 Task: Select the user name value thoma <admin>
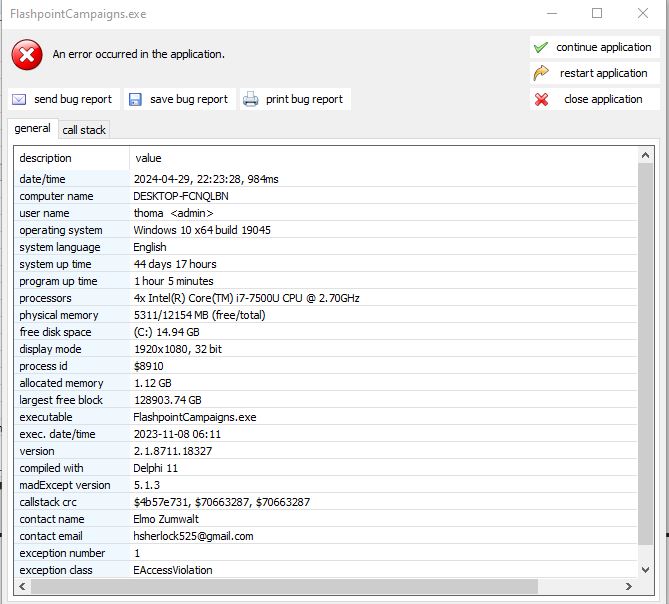174,213
